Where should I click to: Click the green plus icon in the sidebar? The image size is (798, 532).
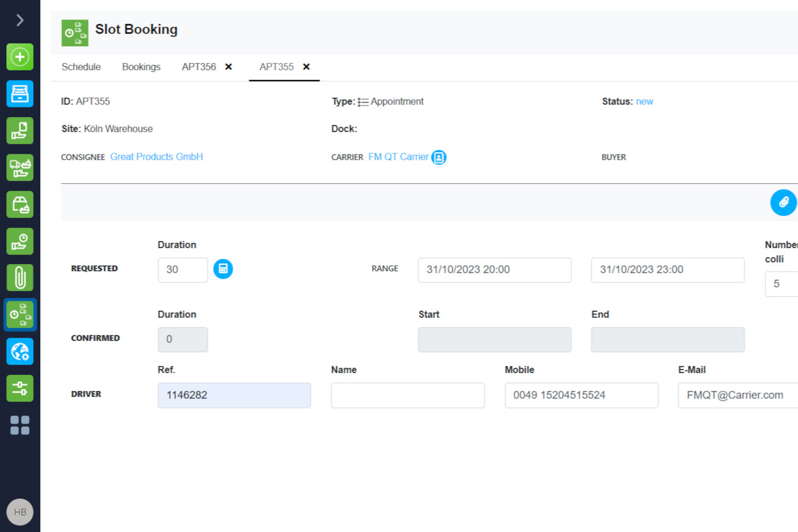point(20,57)
